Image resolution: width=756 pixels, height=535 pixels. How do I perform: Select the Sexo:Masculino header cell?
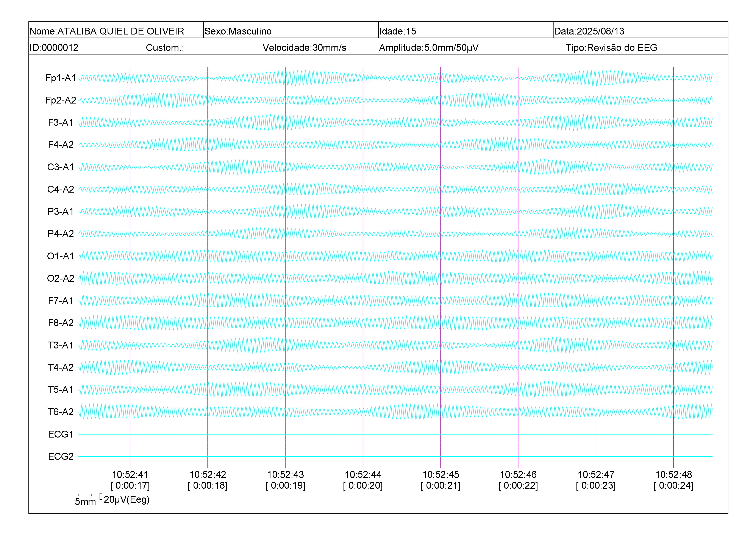click(291, 30)
